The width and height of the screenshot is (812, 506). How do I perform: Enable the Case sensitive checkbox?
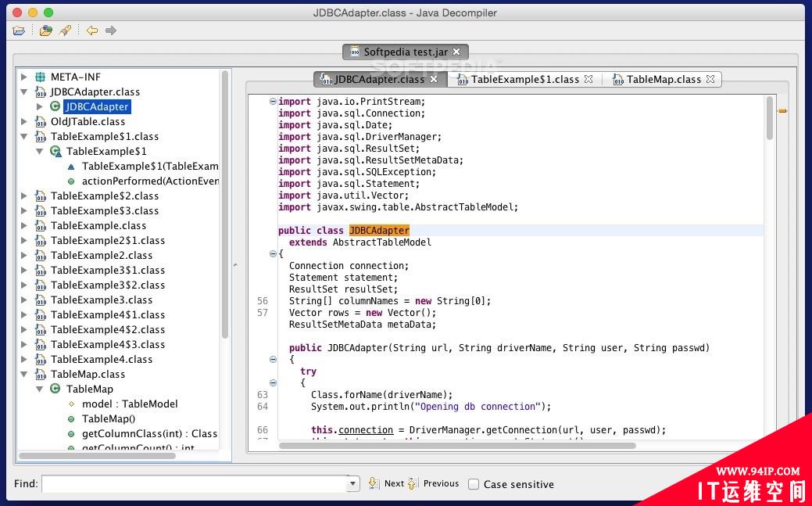pos(474,484)
